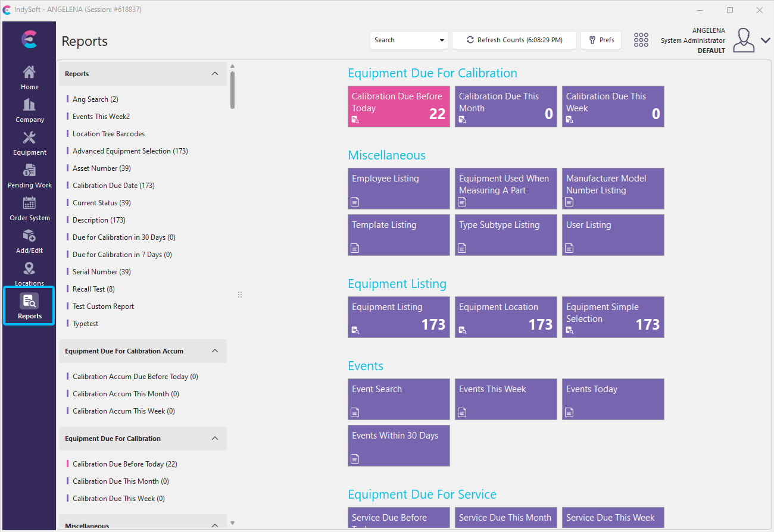Image resolution: width=774 pixels, height=532 pixels.
Task: Open the Employee Listing tile
Action: tap(398, 189)
